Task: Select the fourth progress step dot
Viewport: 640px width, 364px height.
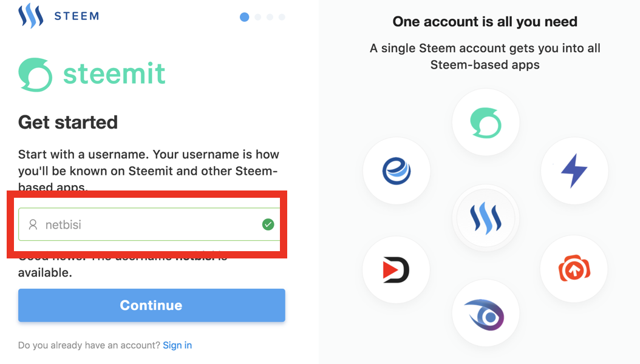Action: (282, 17)
